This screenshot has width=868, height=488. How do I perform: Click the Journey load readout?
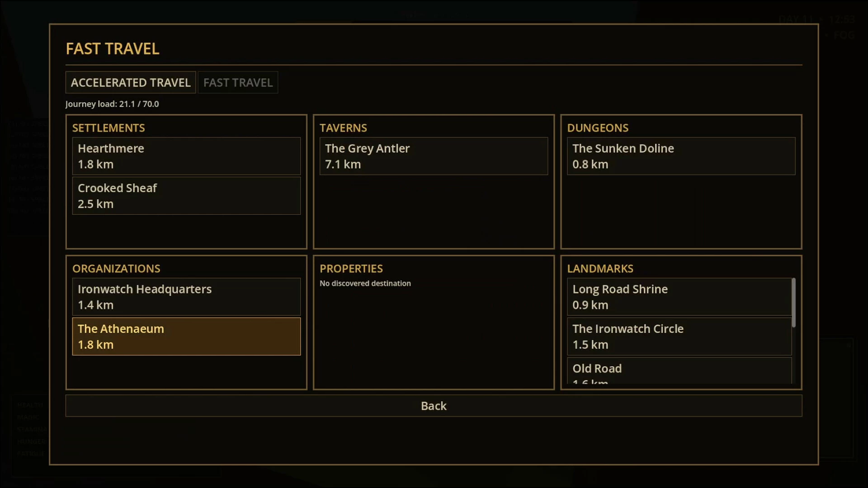(x=112, y=104)
